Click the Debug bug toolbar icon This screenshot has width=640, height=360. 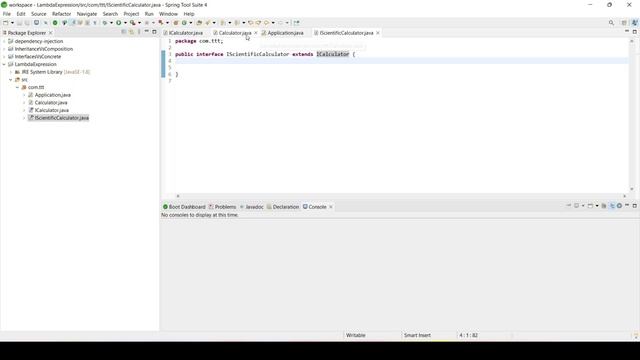[105, 23]
